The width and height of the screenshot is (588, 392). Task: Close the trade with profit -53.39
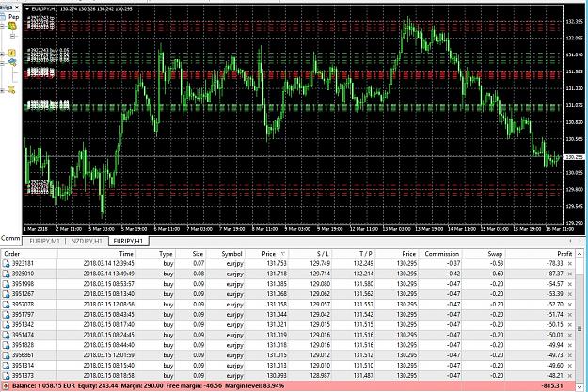coord(569,294)
